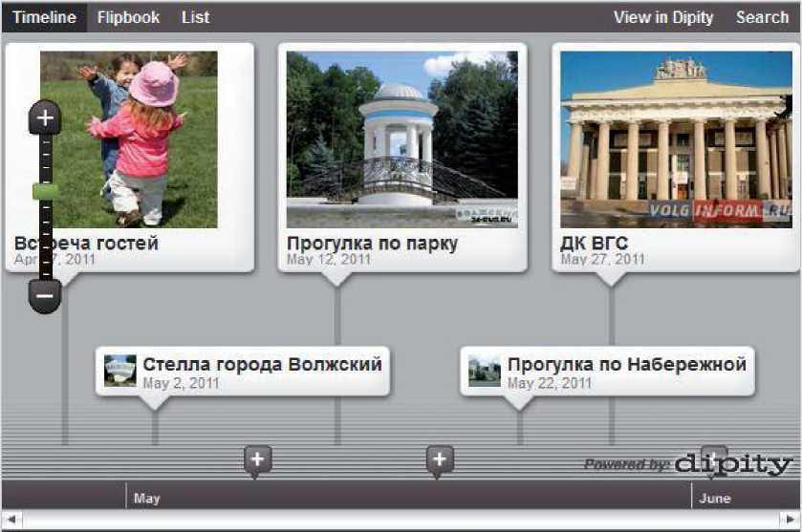Open the Встреча гостей photo

coord(129,139)
